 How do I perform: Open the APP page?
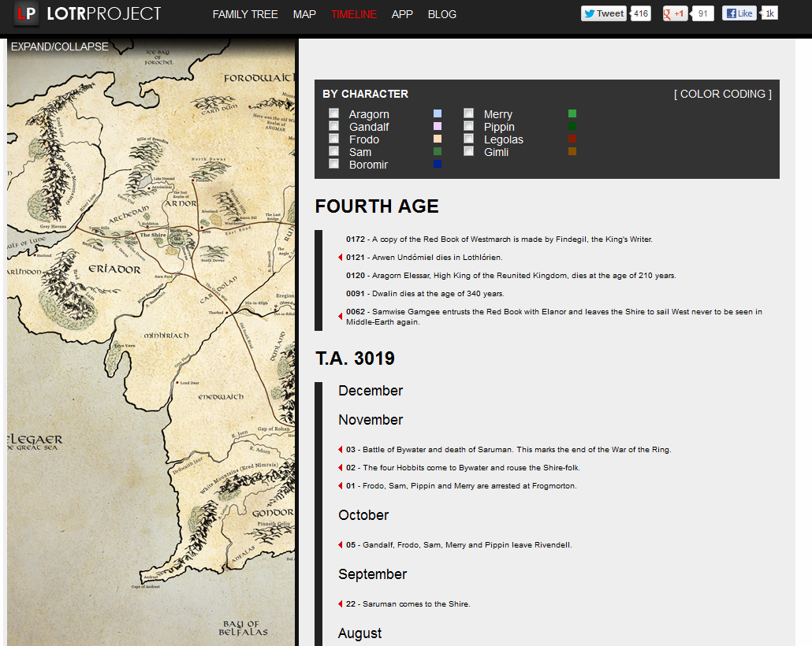(402, 14)
